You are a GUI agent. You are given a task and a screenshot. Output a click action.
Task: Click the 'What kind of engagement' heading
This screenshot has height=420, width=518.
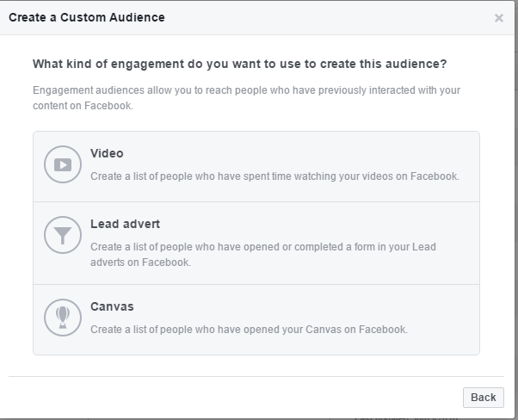tap(239, 64)
